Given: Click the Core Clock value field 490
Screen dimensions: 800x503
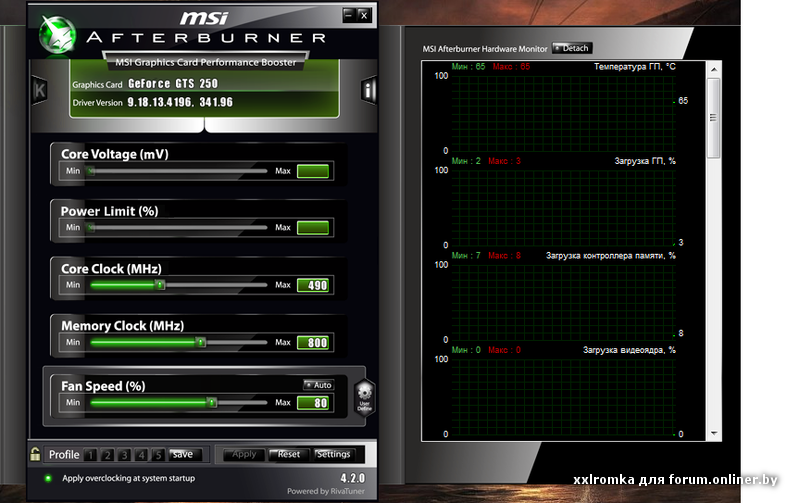Looking at the screenshot, I should 313,285.
